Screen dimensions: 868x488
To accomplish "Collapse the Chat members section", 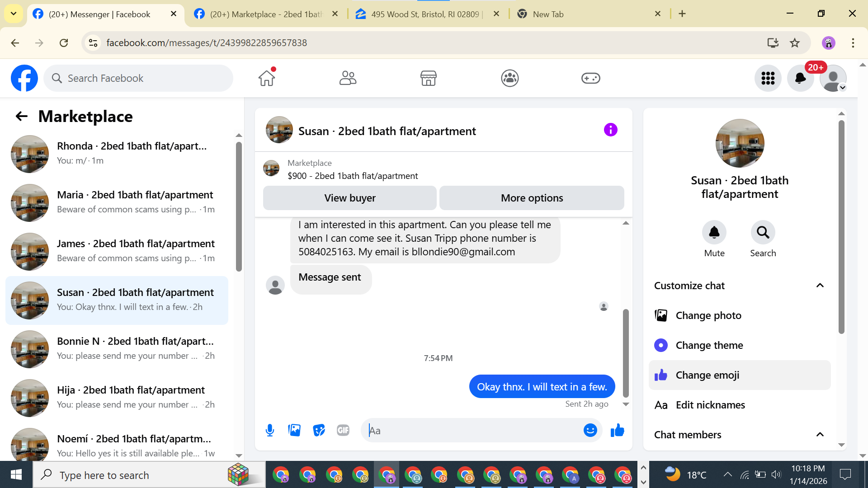I will 820,435.
